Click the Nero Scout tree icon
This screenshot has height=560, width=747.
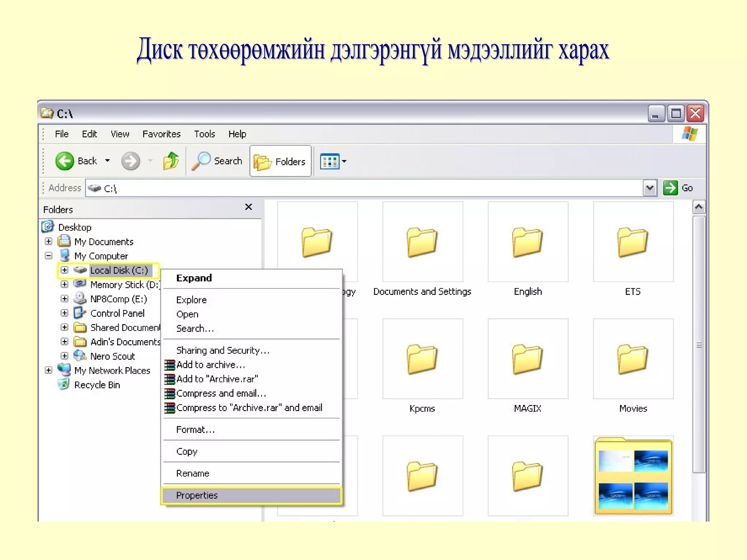coord(80,355)
